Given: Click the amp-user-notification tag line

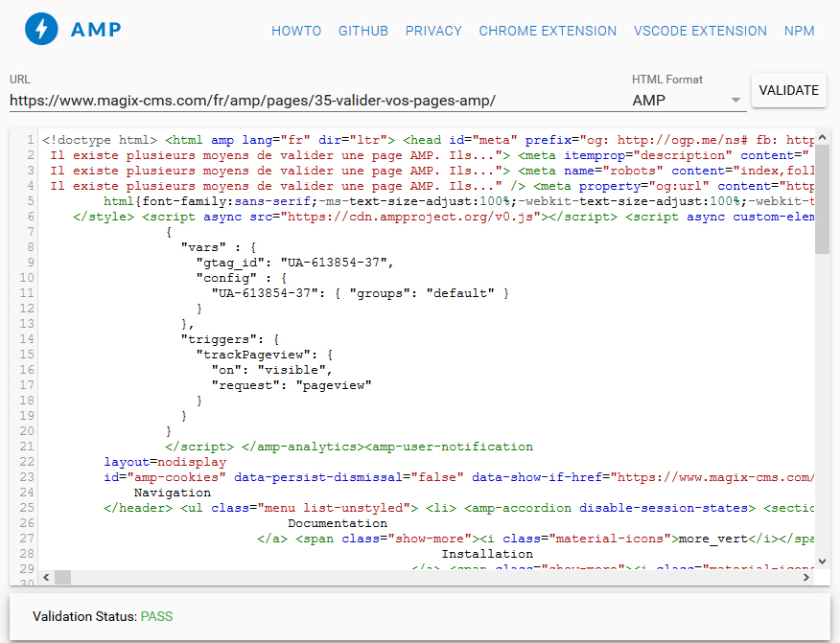Looking at the screenshot, I should tap(349, 447).
